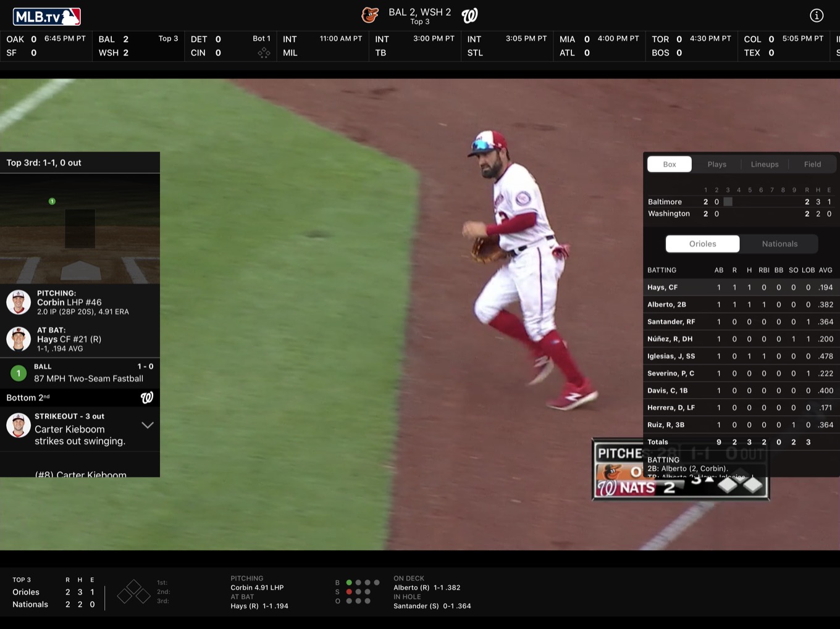Select Hays, CF batting row
840x629 pixels.
point(741,287)
